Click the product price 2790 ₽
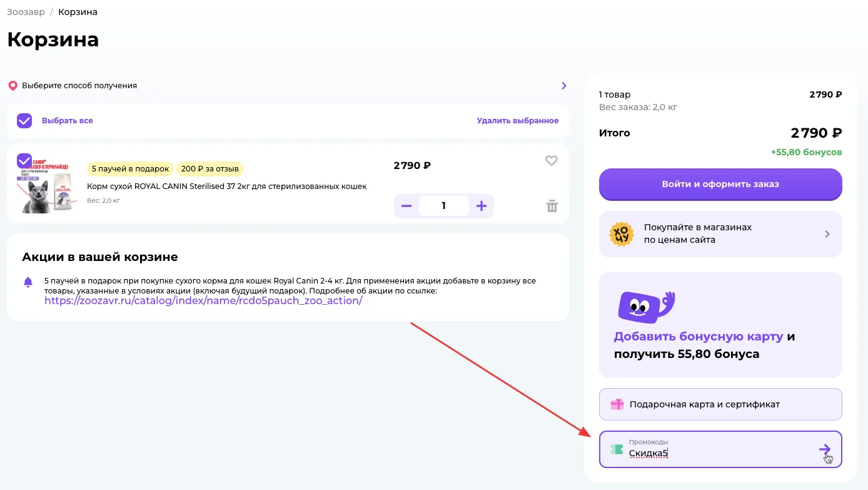868x490 pixels. pyautogui.click(x=412, y=166)
